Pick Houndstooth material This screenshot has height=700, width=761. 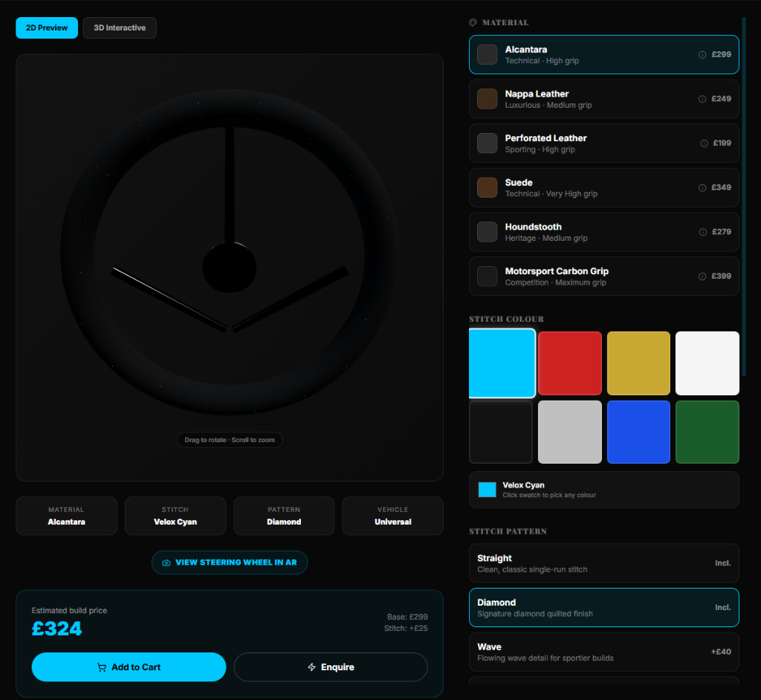pos(603,232)
